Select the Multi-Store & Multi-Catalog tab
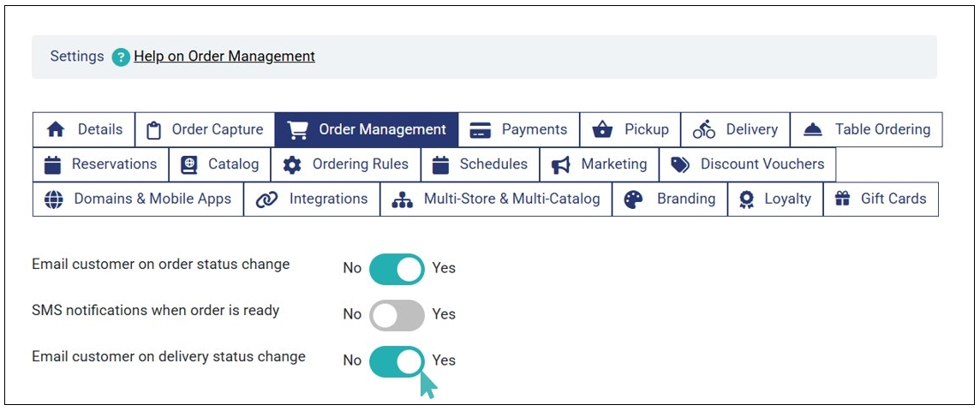 tap(496, 199)
